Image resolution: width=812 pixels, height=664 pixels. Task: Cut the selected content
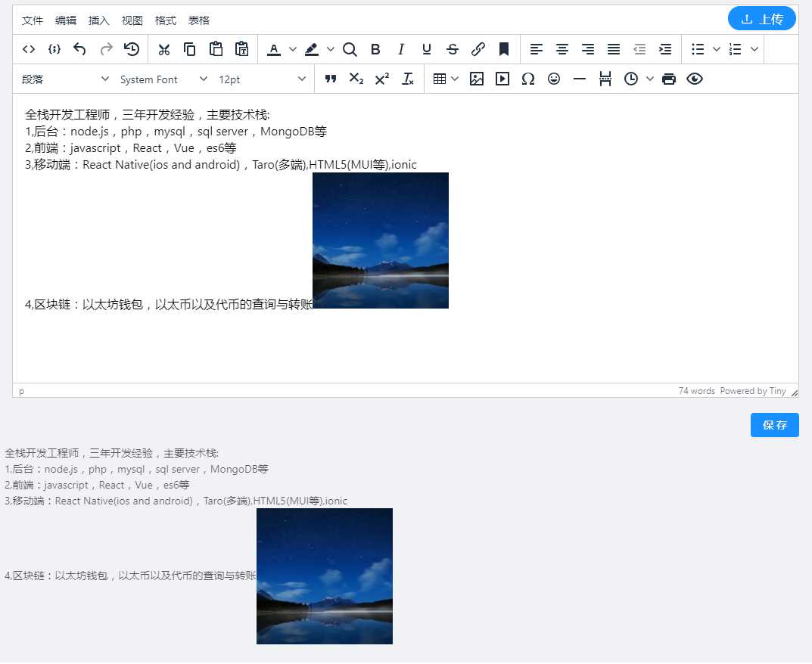pyautogui.click(x=164, y=49)
